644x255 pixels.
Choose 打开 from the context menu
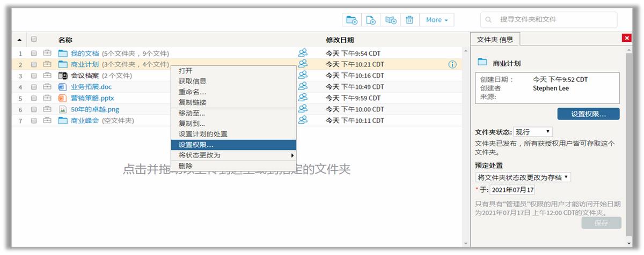point(233,71)
